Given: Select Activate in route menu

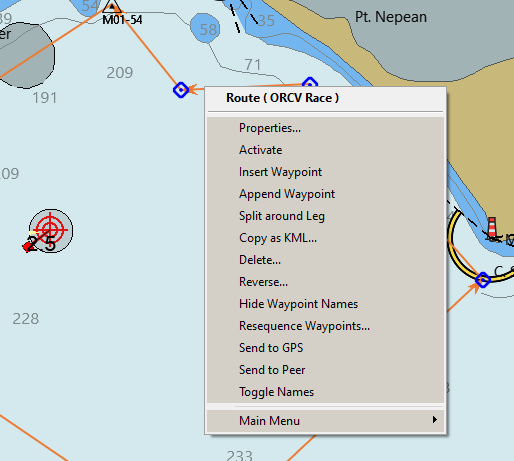Looking at the screenshot, I should tap(325, 150).
